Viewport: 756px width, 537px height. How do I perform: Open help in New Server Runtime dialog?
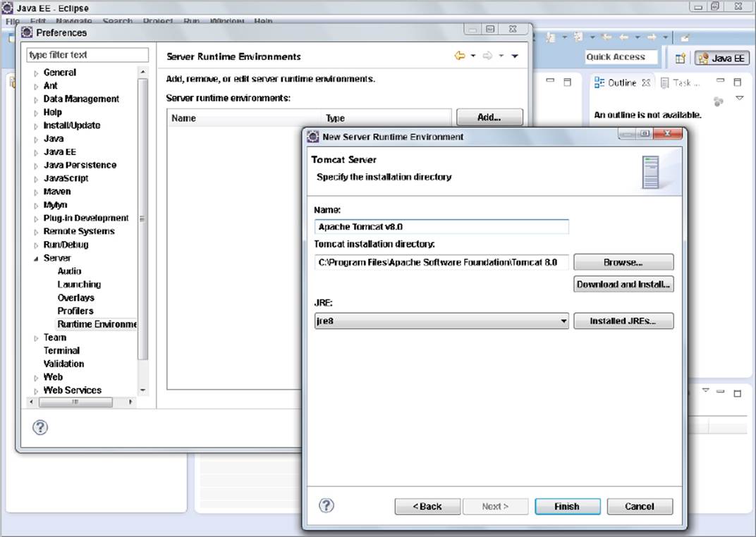pyautogui.click(x=327, y=505)
